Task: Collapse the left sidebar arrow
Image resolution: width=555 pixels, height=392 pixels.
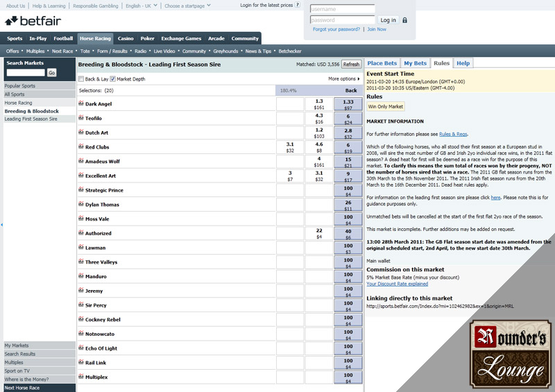Action: (x=2, y=225)
